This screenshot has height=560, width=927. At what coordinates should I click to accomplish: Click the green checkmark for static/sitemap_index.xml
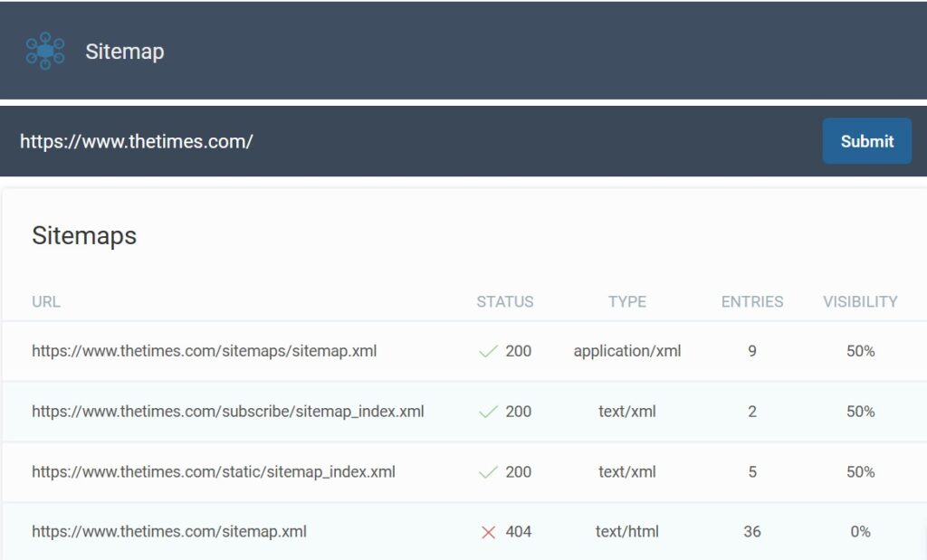click(x=488, y=472)
